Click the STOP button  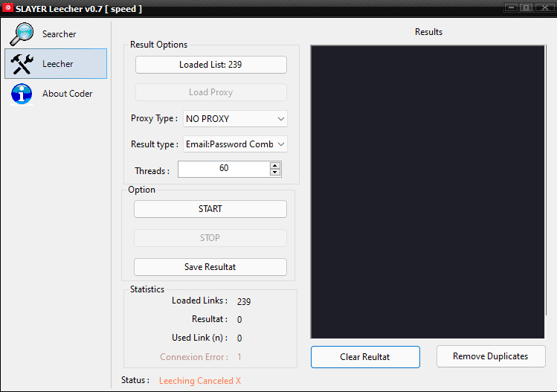click(x=210, y=238)
